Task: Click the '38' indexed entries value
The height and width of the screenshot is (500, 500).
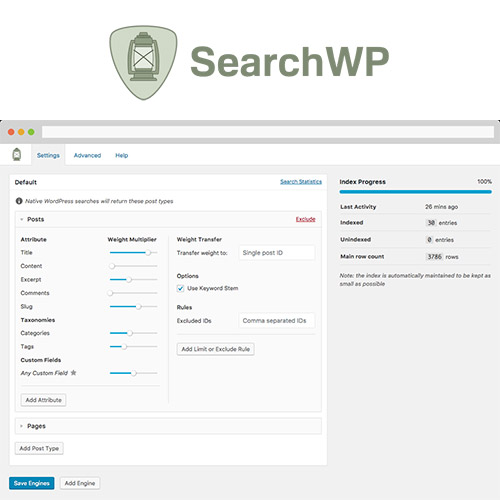Action: coord(431,223)
